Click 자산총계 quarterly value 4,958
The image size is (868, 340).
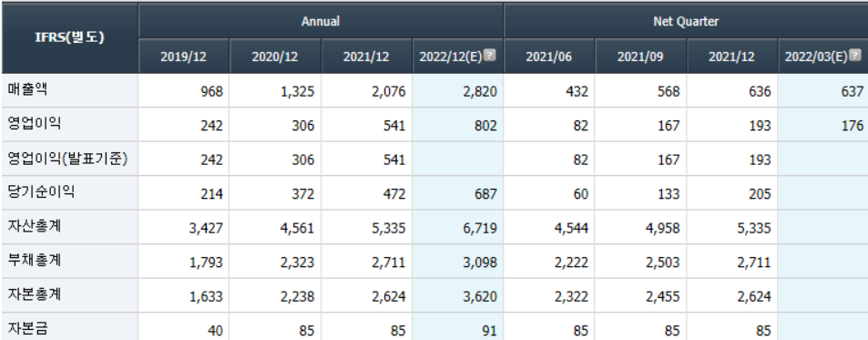662,228
